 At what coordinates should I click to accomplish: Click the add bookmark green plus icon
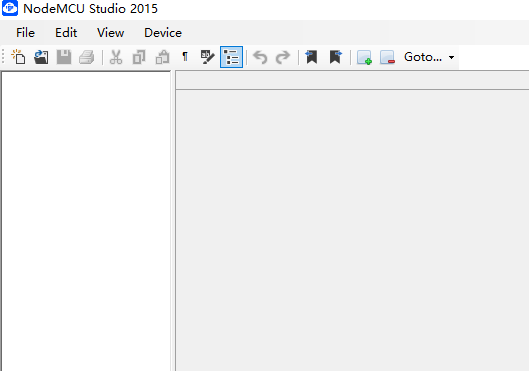point(364,57)
